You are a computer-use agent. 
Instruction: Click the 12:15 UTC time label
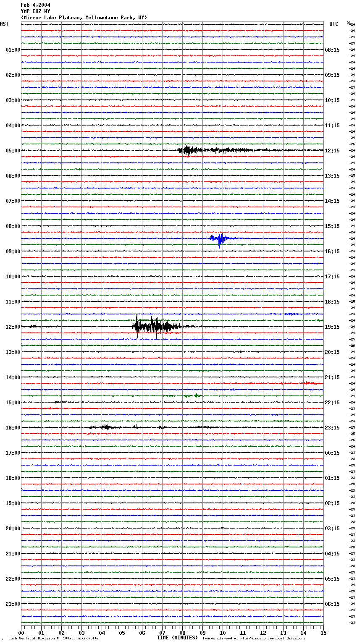(332, 151)
